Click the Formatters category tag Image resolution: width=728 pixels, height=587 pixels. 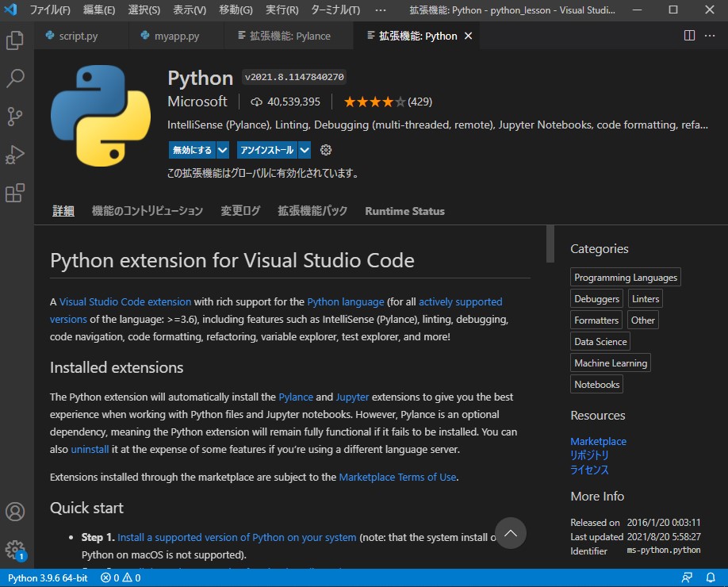tap(596, 320)
